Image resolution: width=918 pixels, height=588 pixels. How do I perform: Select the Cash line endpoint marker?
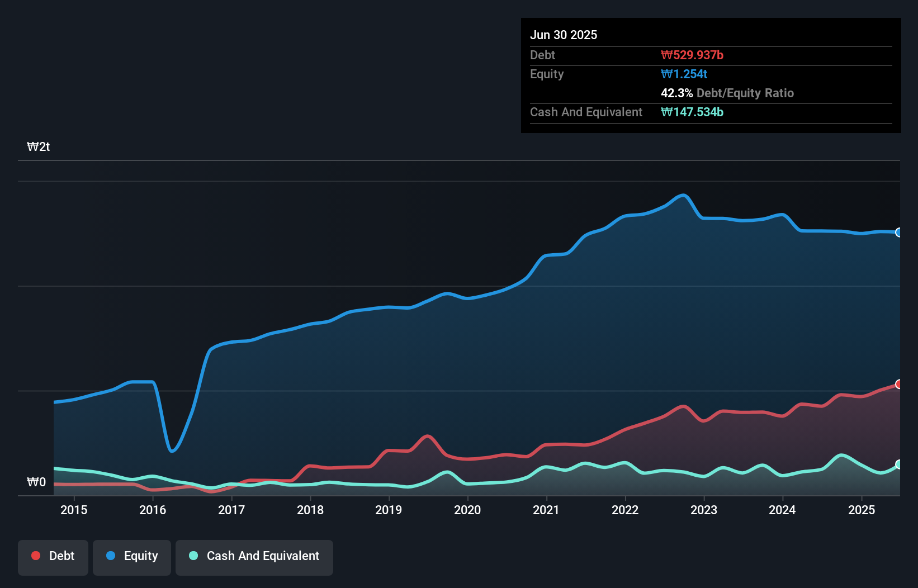[x=899, y=464]
